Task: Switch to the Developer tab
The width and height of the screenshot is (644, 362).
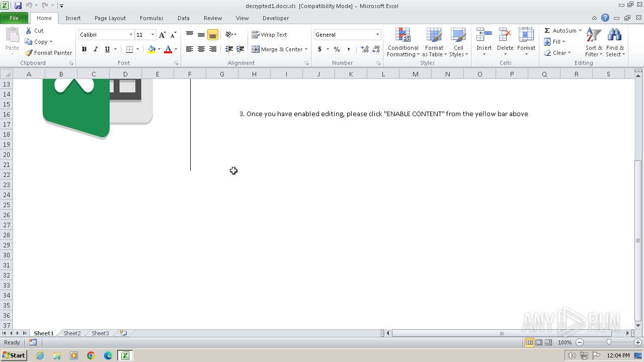Action: pyautogui.click(x=276, y=18)
